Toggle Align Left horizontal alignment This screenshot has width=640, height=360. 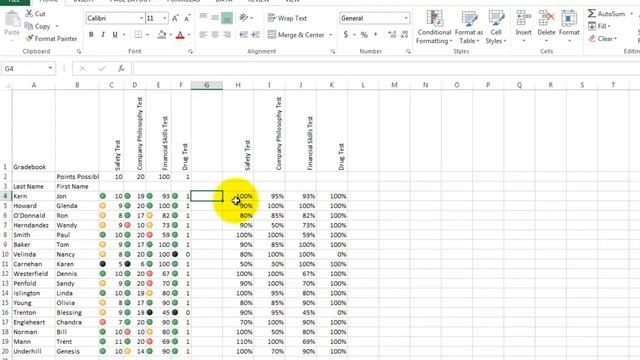point(203,35)
